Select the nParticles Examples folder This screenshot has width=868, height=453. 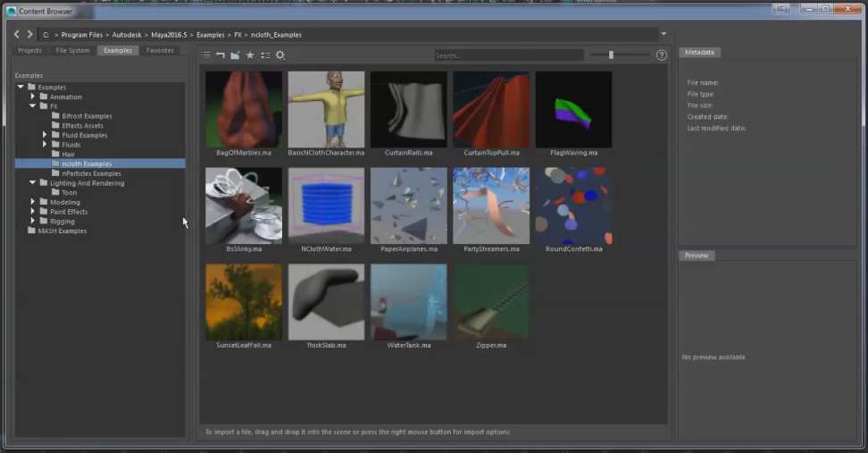click(x=91, y=173)
